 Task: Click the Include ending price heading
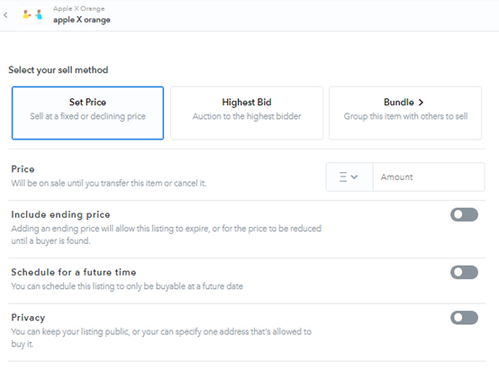[61, 215]
